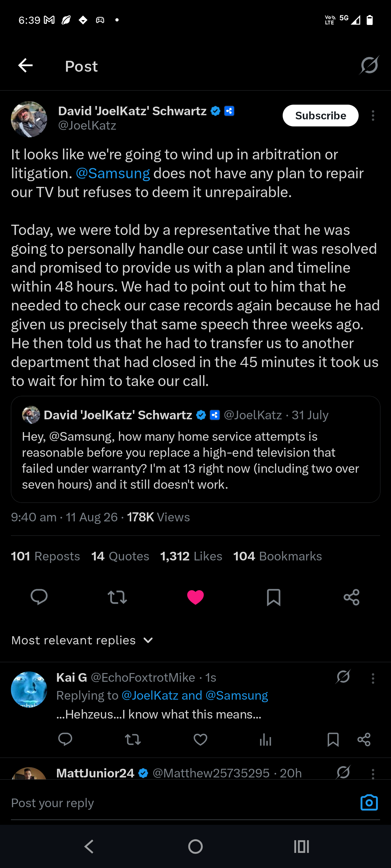View the 14 Quotes list
The image size is (391, 868).
tap(120, 556)
